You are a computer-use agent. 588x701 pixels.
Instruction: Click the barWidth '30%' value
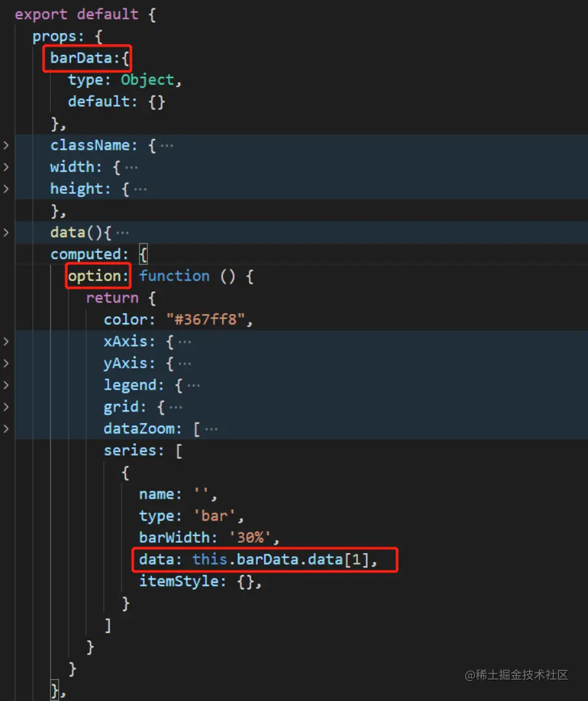tap(250, 538)
